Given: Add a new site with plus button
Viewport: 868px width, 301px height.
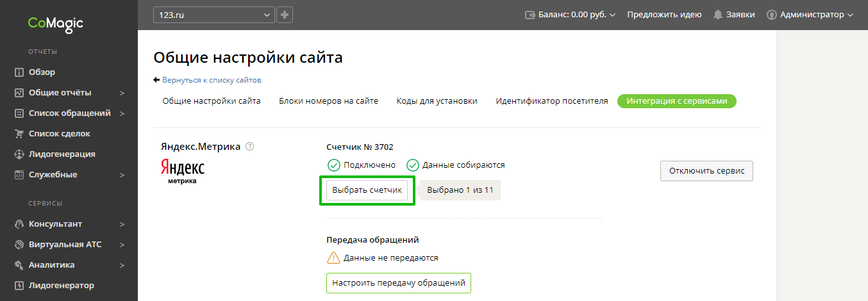Looking at the screenshot, I should coord(285,14).
